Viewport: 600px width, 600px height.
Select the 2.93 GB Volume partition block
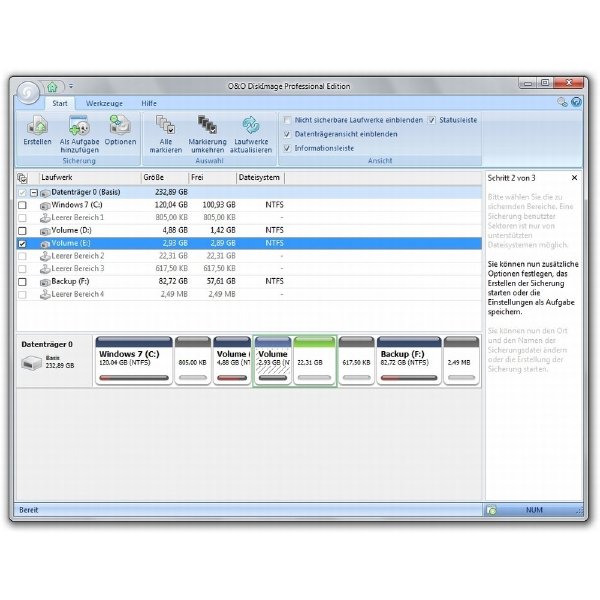[273, 361]
